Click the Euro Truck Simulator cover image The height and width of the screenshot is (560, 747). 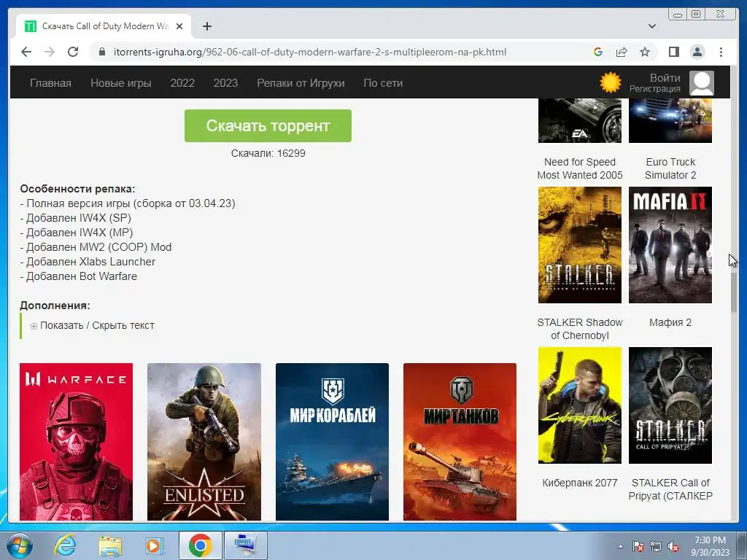click(x=670, y=120)
